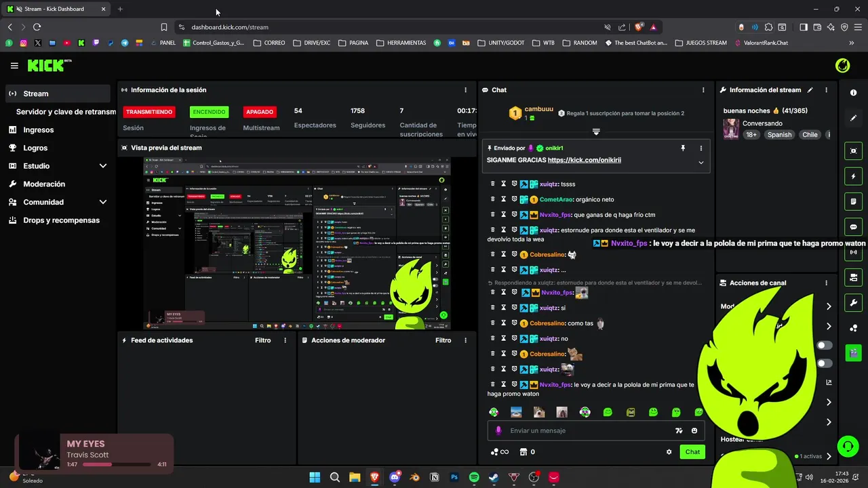Open the hamburger menu beside KICK logo

(x=14, y=66)
